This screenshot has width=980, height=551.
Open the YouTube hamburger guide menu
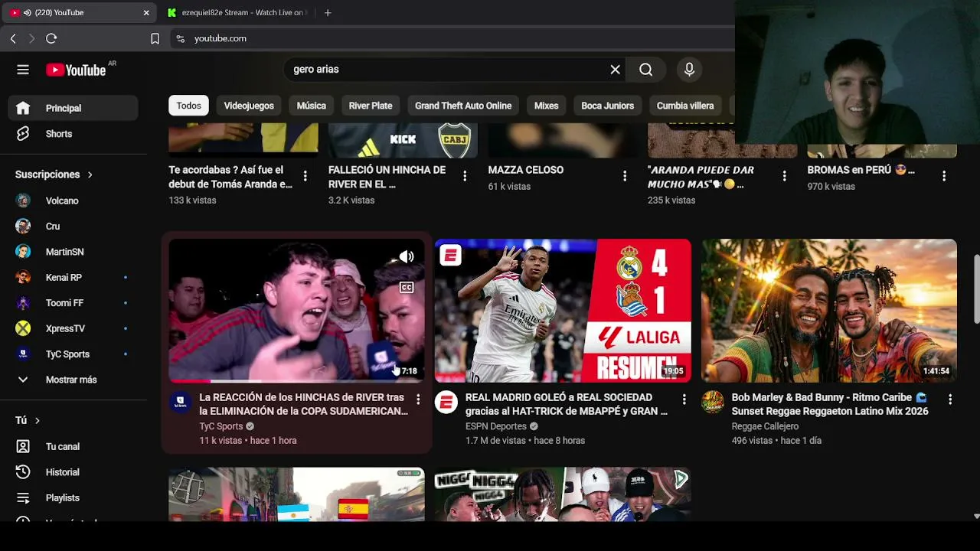pyautogui.click(x=23, y=70)
